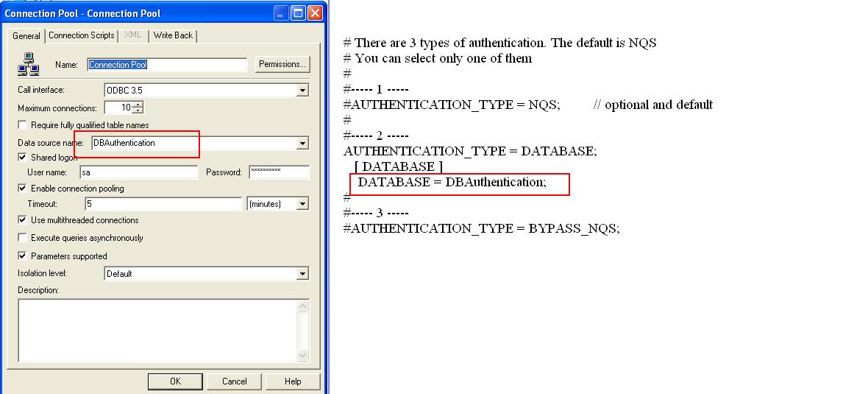Click the User name field containing sa
Screen dimensions: 868x394
tap(139, 172)
